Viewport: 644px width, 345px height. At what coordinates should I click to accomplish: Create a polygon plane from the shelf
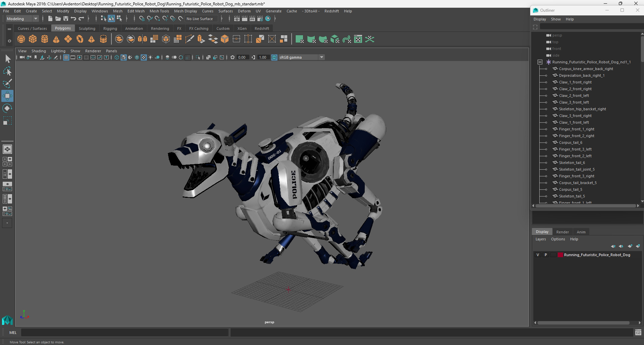(68, 39)
